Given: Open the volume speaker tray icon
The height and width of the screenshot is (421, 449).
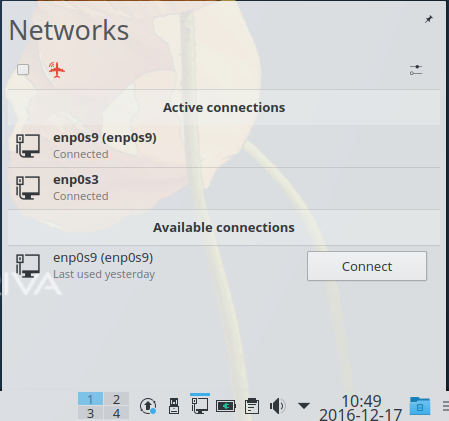Looking at the screenshot, I should point(277,406).
